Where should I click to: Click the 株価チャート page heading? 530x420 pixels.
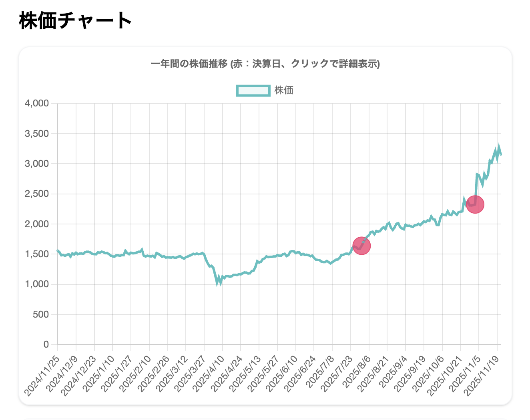pyautogui.click(x=76, y=21)
